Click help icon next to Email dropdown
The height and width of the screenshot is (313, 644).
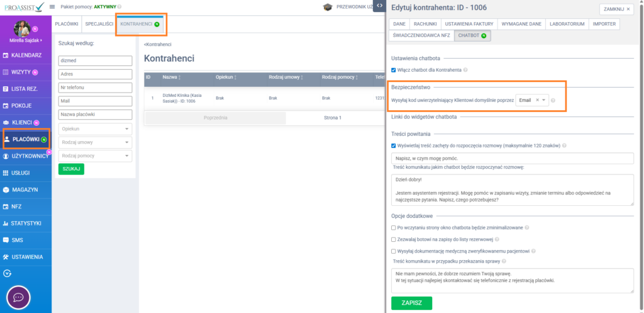point(553,101)
